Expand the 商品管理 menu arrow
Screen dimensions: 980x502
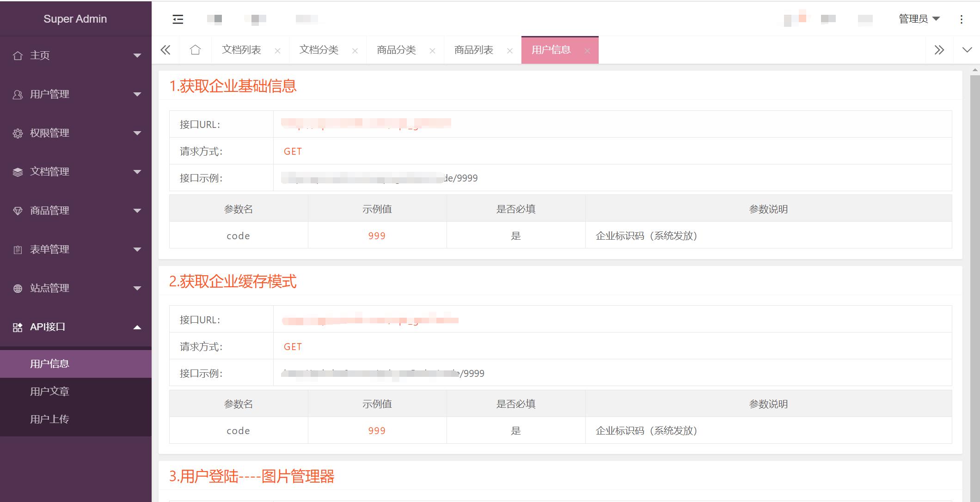click(137, 211)
